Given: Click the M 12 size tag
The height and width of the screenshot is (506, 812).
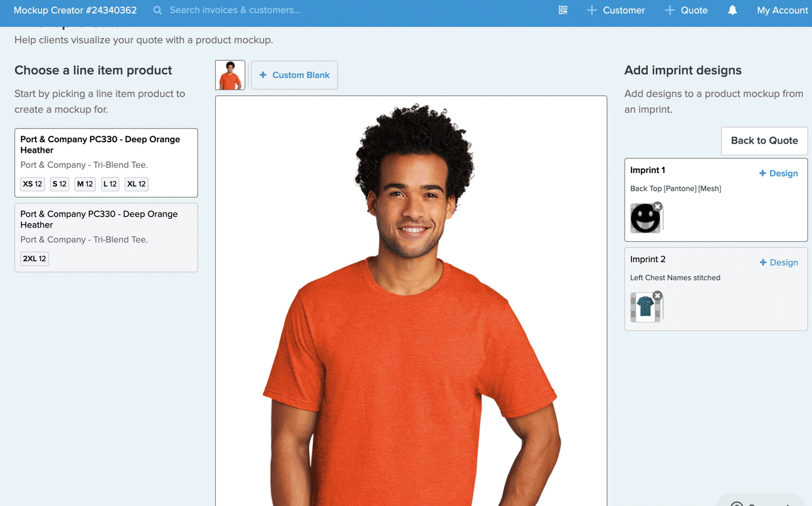Looking at the screenshot, I should [x=85, y=184].
